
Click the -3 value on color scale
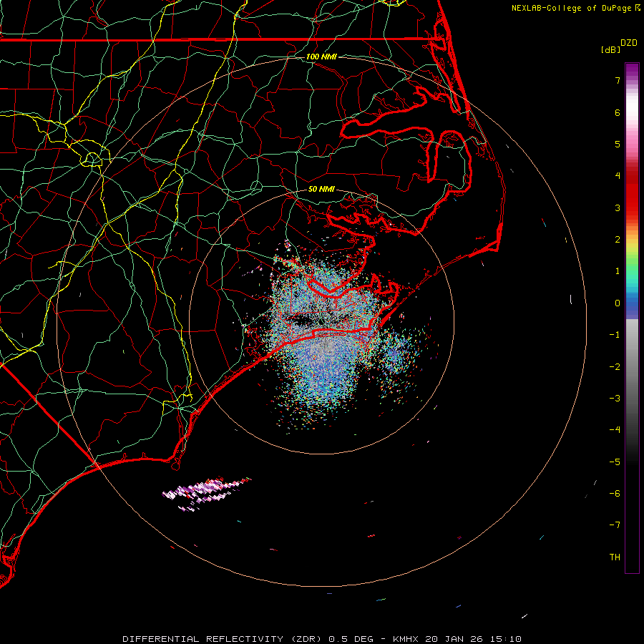[615, 399]
